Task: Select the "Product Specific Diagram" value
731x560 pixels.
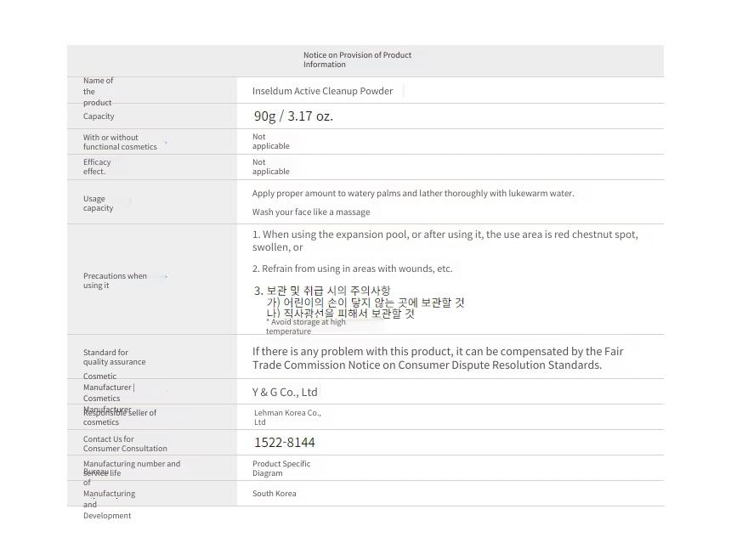Action: coord(281,468)
